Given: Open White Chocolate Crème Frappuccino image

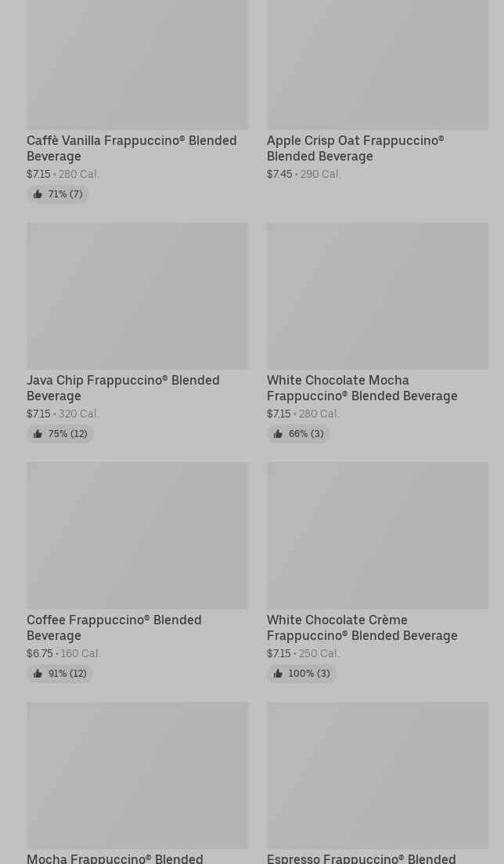Looking at the screenshot, I should 377,536.
